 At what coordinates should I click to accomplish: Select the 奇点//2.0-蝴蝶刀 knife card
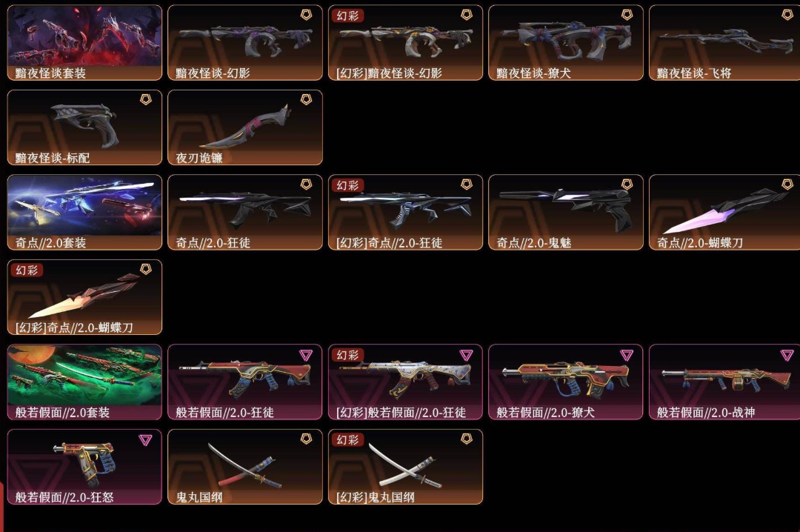tap(724, 212)
